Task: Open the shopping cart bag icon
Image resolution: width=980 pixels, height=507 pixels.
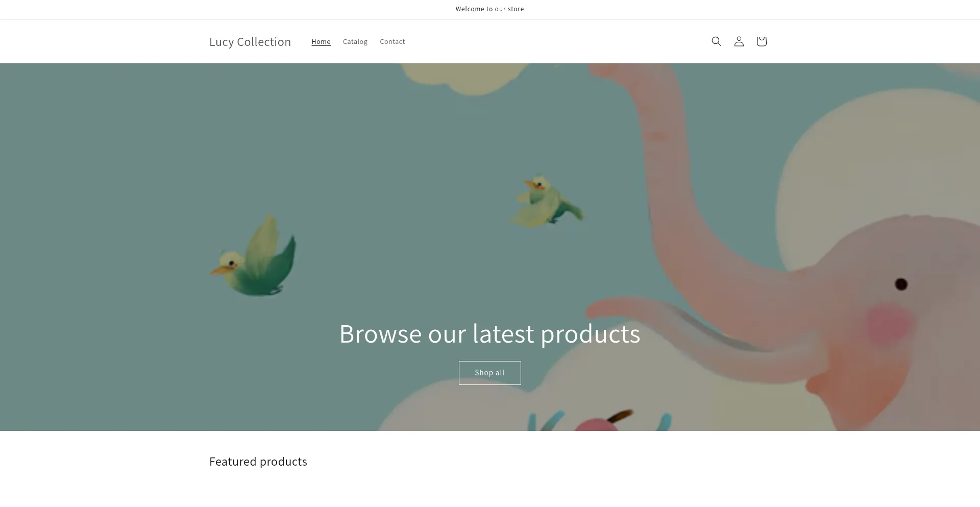Action: tap(761, 41)
